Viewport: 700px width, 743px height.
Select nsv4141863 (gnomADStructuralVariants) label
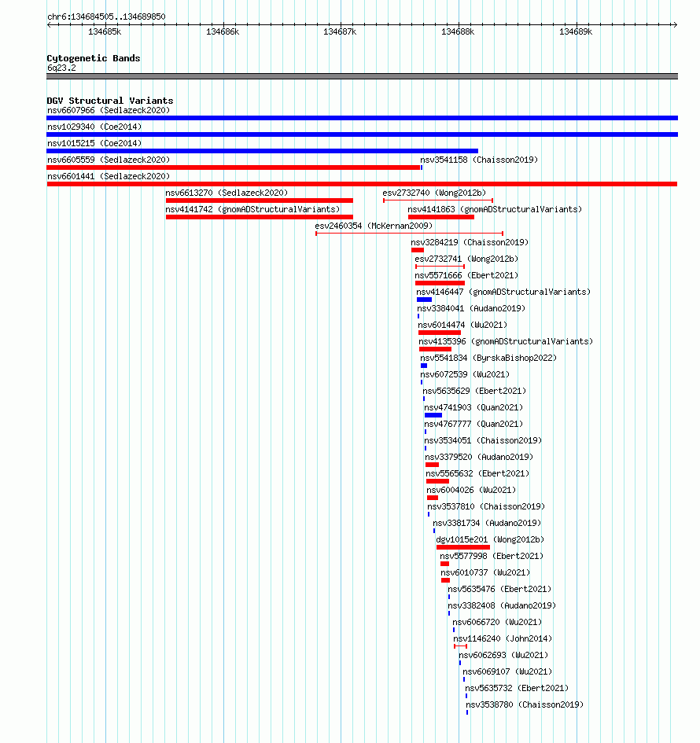point(495,209)
